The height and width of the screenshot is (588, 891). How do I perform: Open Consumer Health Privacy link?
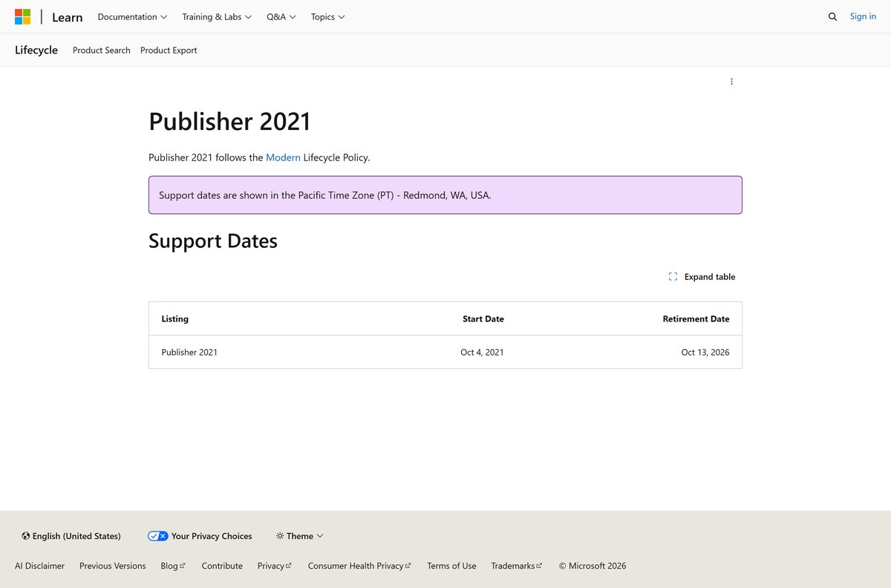(359, 566)
